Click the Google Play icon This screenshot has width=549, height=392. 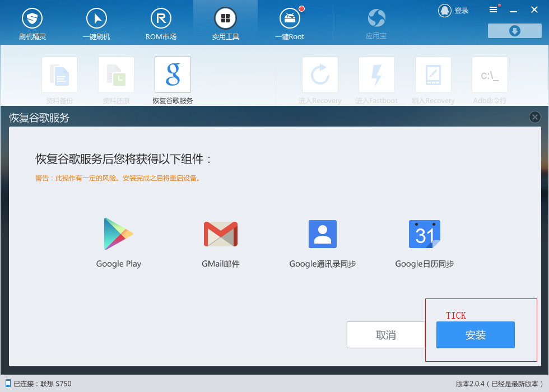(118, 234)
